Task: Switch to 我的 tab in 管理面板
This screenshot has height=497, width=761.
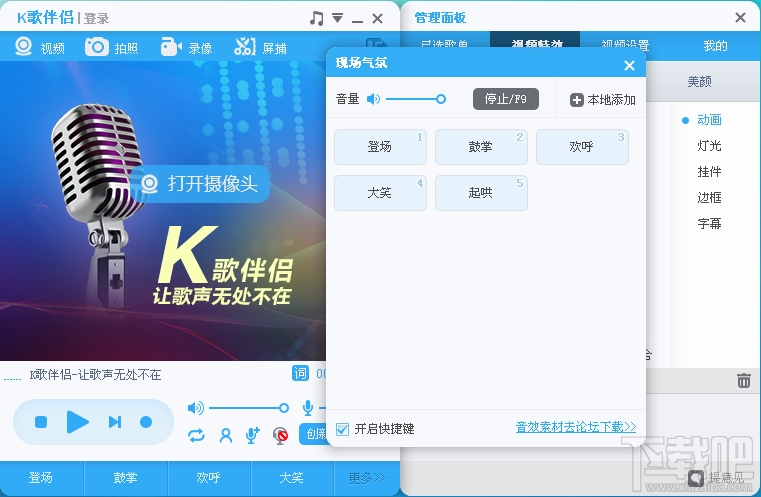Action: point(715,46)
